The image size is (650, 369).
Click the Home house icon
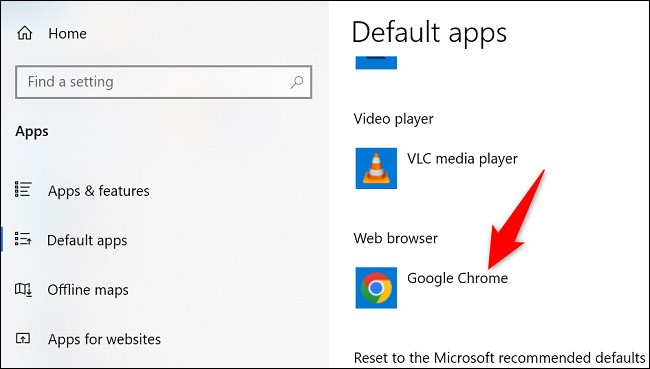[24, 33]
